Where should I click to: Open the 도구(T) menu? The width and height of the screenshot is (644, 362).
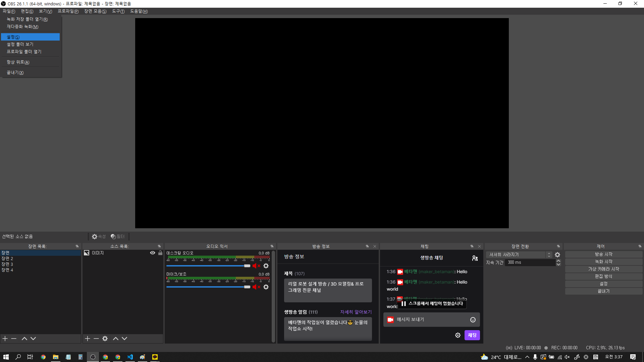click(118, 11)
